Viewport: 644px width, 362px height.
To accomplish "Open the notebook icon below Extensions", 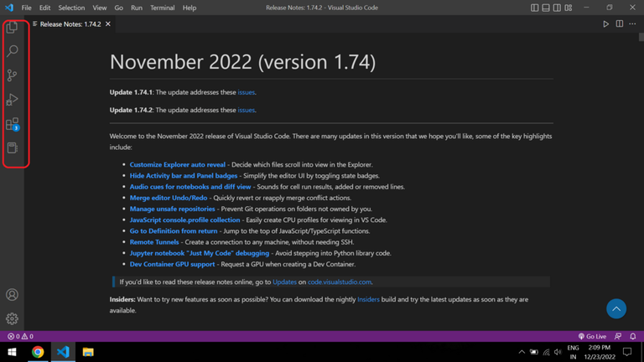I will point(12,147).
